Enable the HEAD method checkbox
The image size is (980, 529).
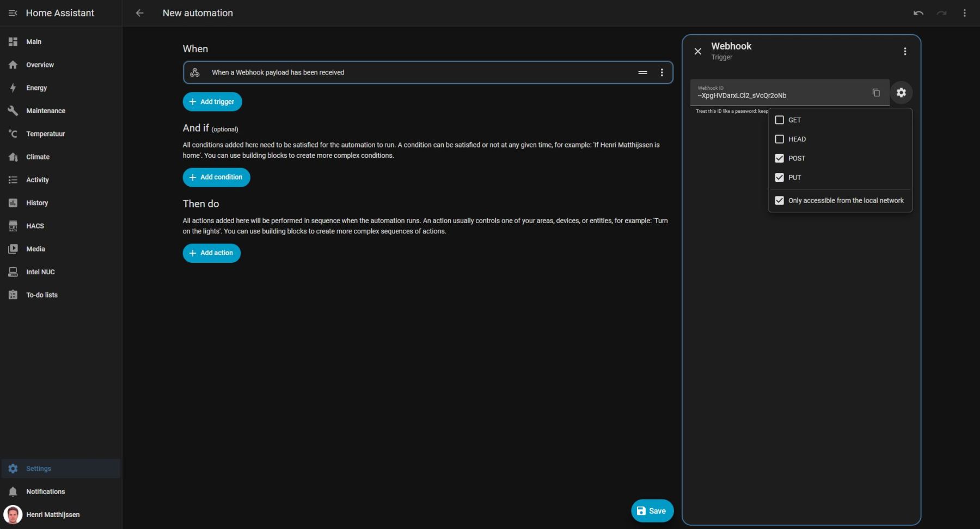780,139
